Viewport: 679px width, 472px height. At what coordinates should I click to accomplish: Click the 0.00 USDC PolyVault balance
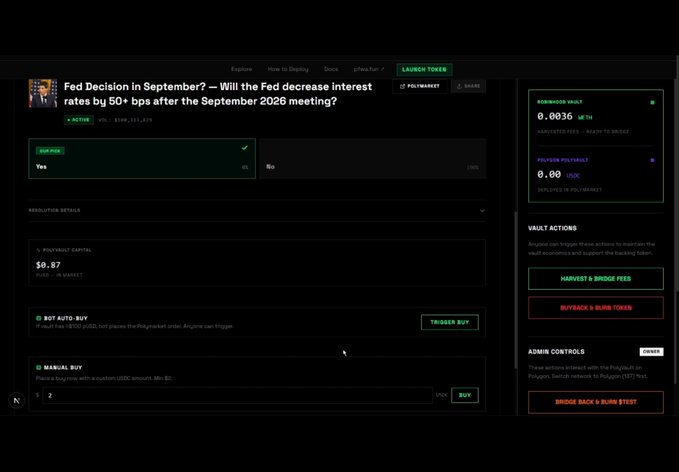pyautogui.click(x=558, y=175)
